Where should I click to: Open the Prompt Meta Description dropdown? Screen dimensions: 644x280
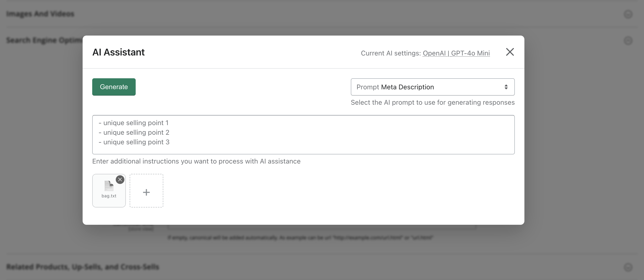click(432, 87)
